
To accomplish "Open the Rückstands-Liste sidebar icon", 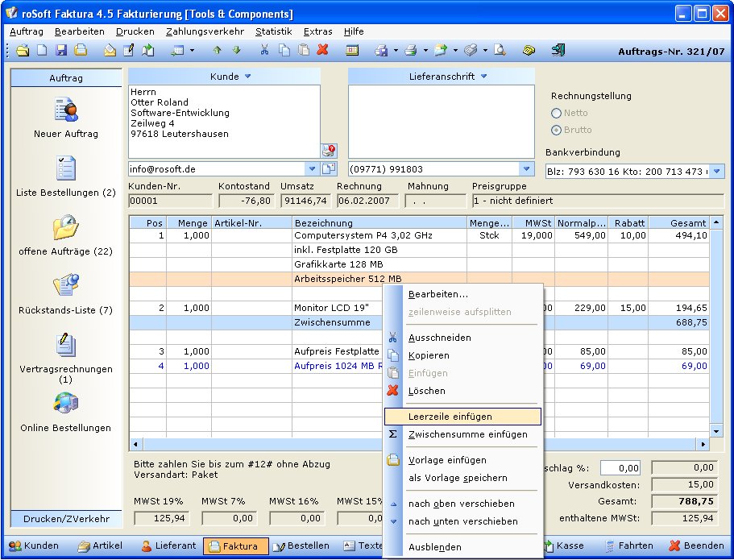I will pos(65,286).
